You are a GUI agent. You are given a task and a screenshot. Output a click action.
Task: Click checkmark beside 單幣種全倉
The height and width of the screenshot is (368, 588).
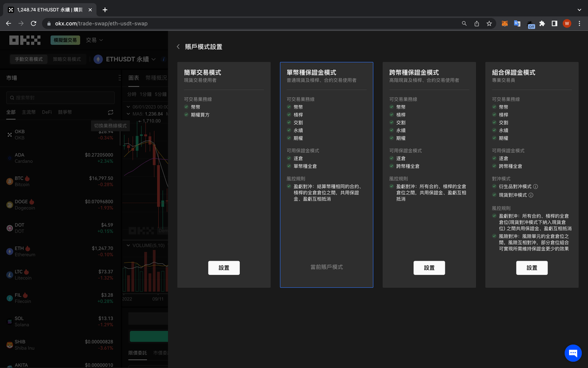pos(289,166)
